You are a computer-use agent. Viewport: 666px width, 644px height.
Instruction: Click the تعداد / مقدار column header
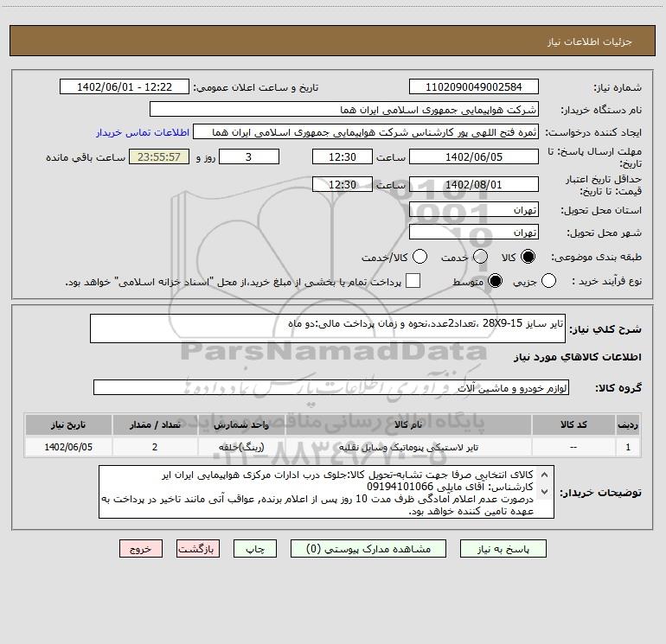155,424
